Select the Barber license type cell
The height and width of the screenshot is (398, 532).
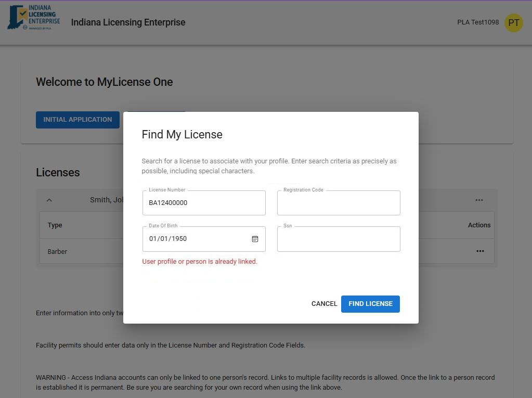58,252
